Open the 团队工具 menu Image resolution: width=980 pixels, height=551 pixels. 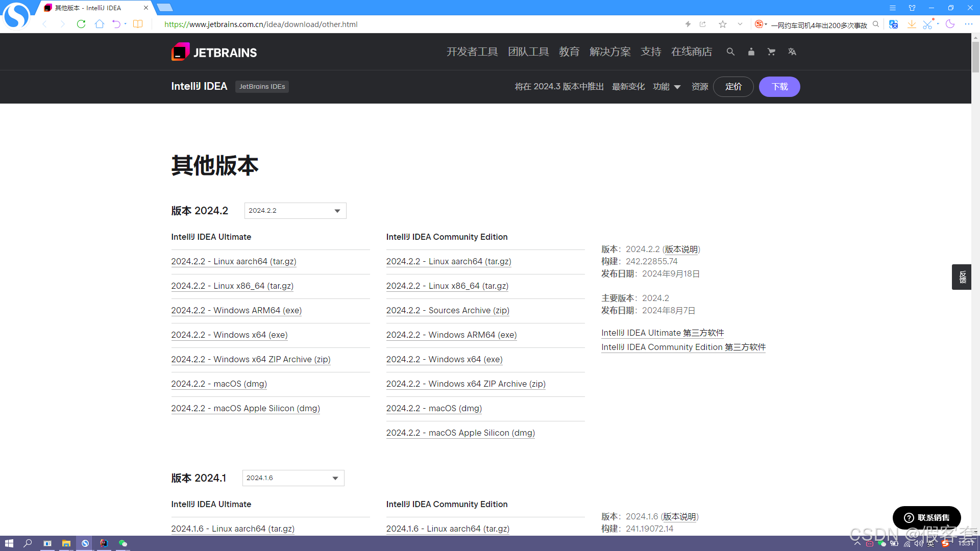(x=528, y=52)
